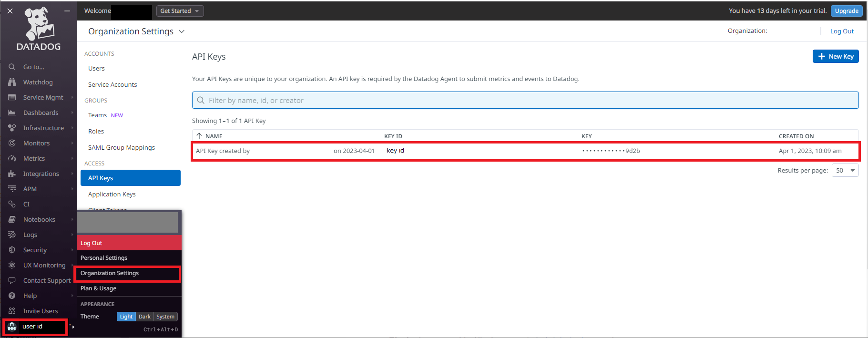Click the Help question mark icon
This screenshot has width=868, height=338.
pos(12,296)
